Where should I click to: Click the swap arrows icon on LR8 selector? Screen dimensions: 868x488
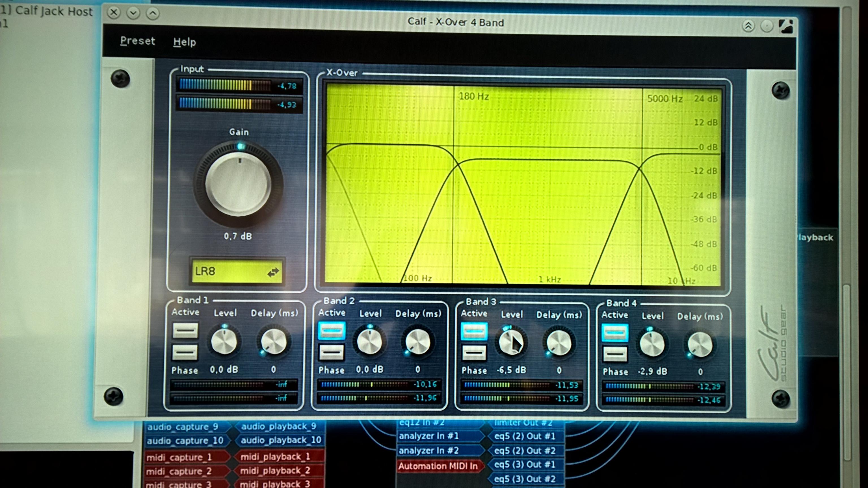pos(273,272)
